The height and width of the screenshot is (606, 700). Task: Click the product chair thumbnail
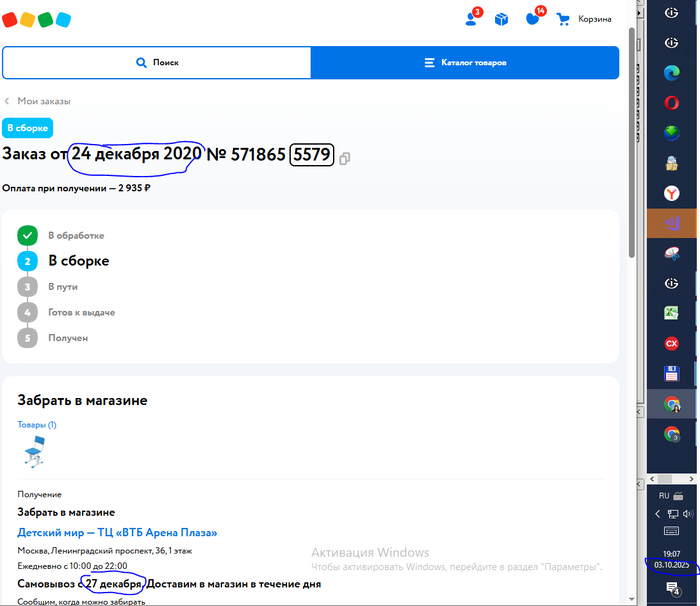click(x=36, y=453)
